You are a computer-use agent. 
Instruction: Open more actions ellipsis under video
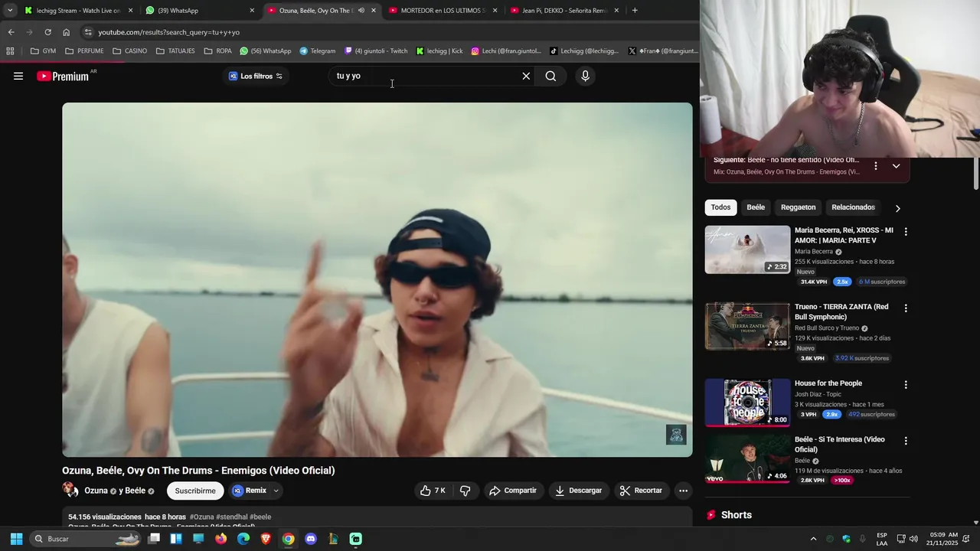tap(683, 491)
